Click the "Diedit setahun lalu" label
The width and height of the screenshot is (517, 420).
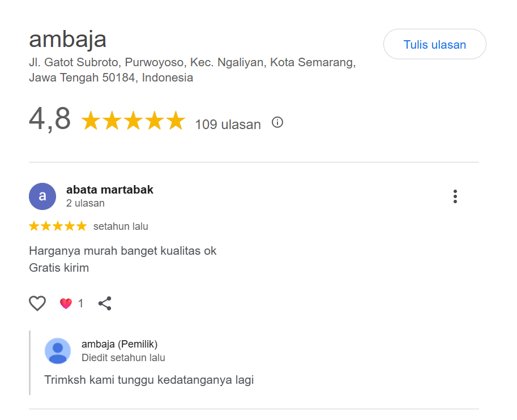[x=123, y=358]
